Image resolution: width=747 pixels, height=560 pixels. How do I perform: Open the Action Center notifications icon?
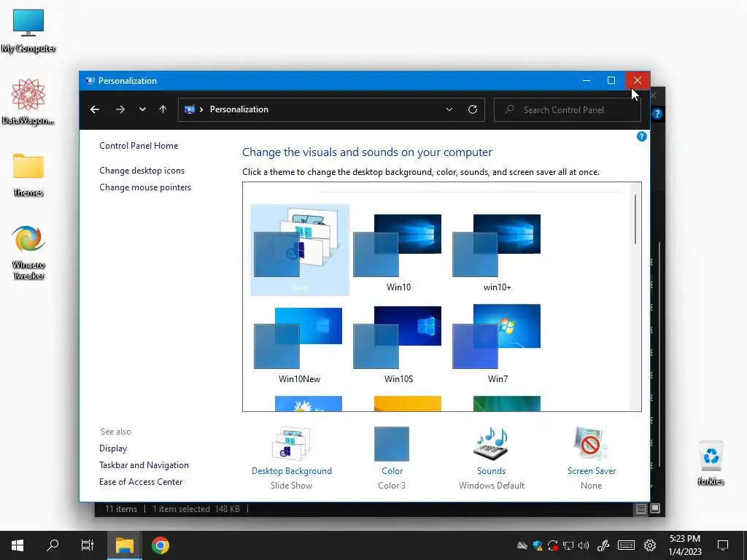(723, 545)
